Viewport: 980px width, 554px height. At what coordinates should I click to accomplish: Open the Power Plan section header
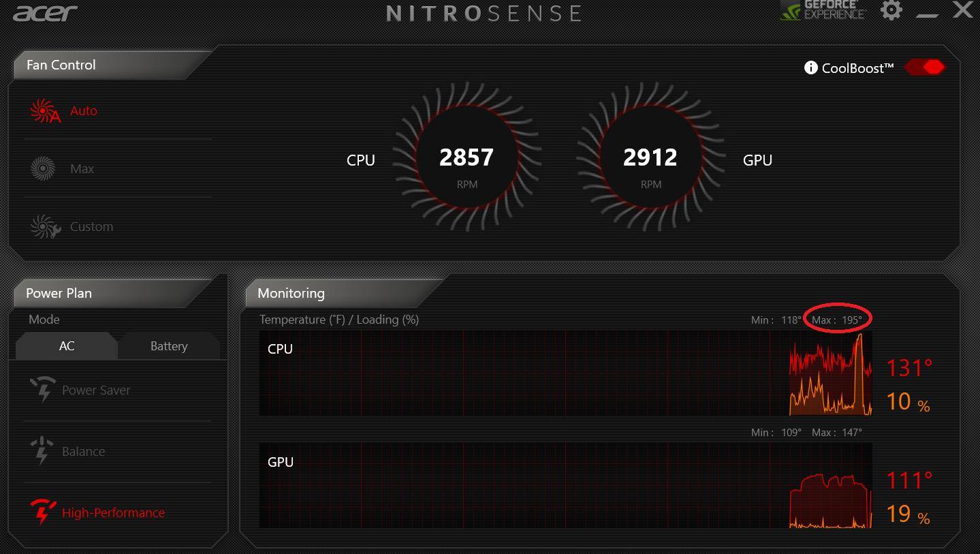[58, 293]
